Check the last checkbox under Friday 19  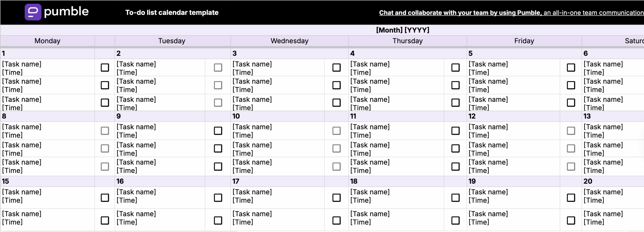[x=571, y=219]
